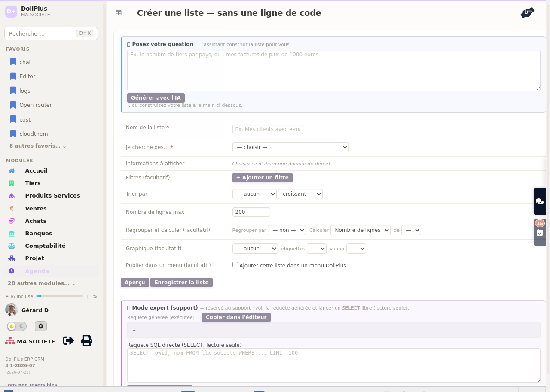Open the Comptabilité module
This screenshot has height=392, width=550.
click(45, 246)
